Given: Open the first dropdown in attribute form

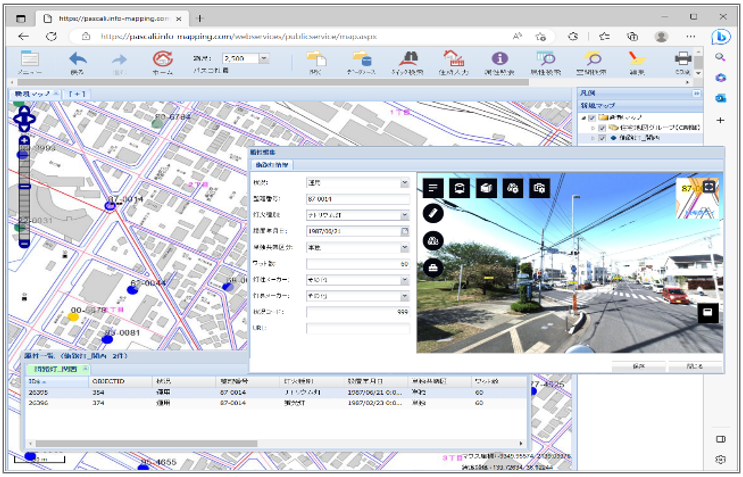Looking at the screenshot, I should 404,184.
